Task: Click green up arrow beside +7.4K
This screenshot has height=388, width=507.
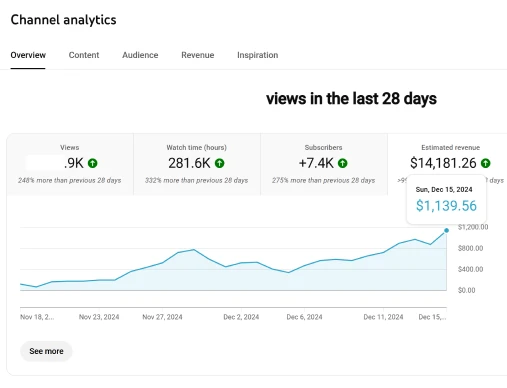Action: point(343,163)
